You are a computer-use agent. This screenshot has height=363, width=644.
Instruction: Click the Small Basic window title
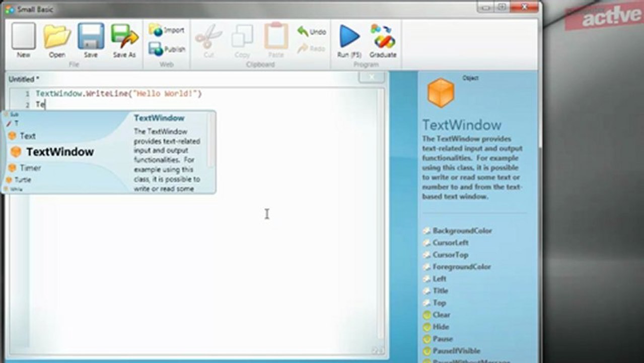click(35, 10)
